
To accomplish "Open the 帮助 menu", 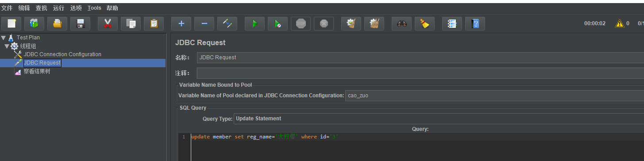I will (112, 8).
